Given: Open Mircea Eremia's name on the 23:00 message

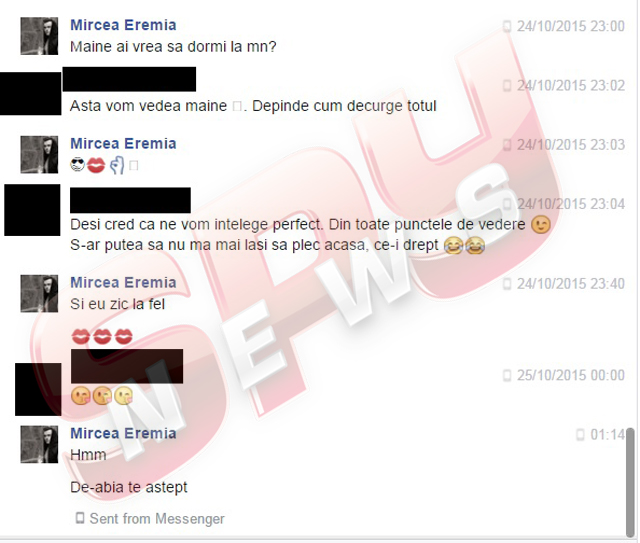Looking at the screenshot, I should [123, 25].
